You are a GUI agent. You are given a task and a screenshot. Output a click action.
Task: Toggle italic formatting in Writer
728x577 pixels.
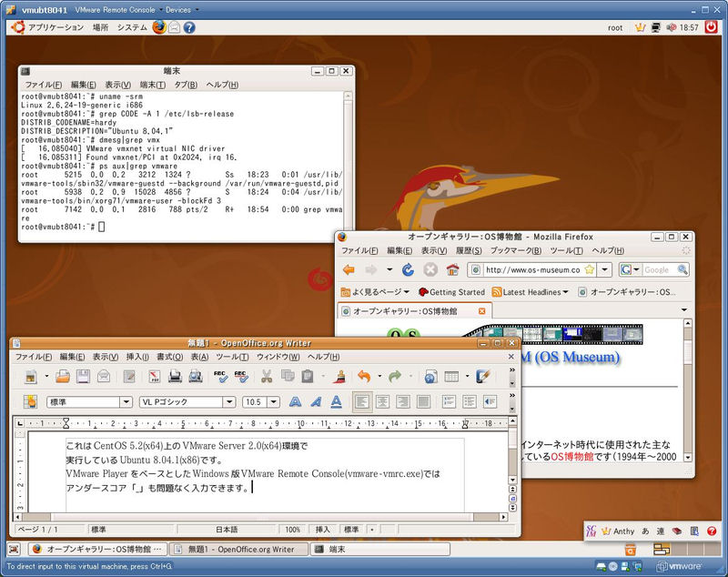316,402
